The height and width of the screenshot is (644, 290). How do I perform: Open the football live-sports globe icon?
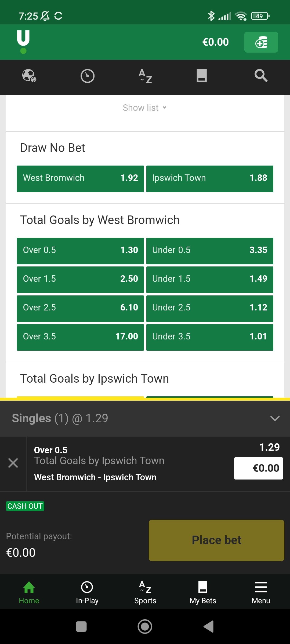point(29,76)
